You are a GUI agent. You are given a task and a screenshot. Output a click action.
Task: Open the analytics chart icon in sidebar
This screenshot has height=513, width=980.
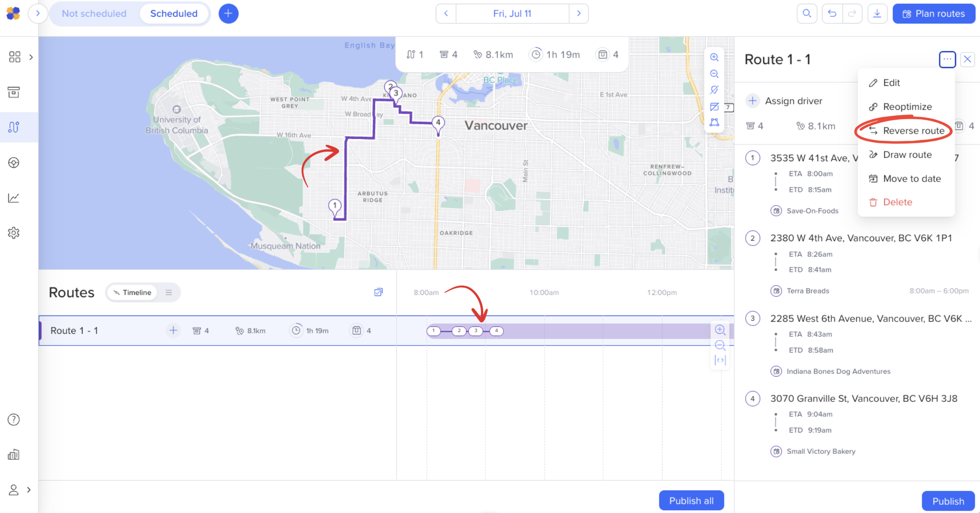(x=14, y=198)
